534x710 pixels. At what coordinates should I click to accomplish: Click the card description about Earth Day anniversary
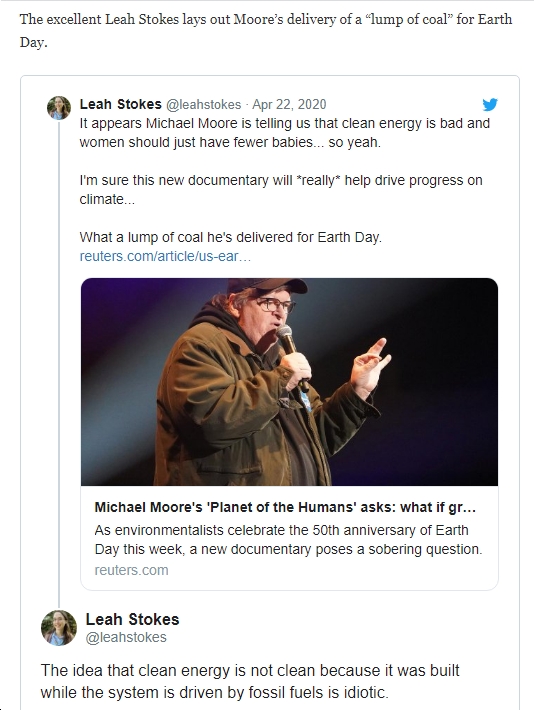[289, 540]
